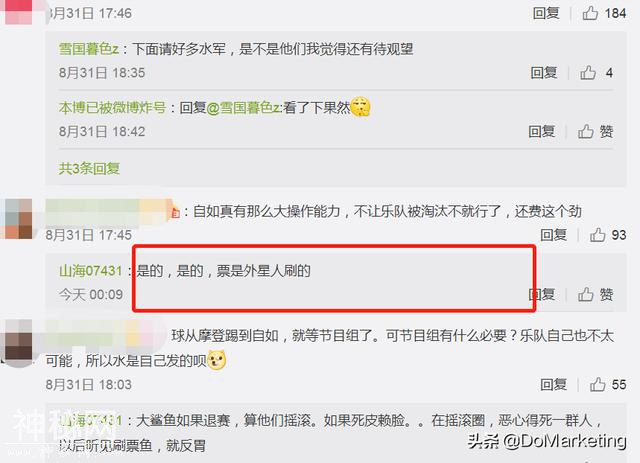Like the comment with 55 likes

(x=597, y=384)
